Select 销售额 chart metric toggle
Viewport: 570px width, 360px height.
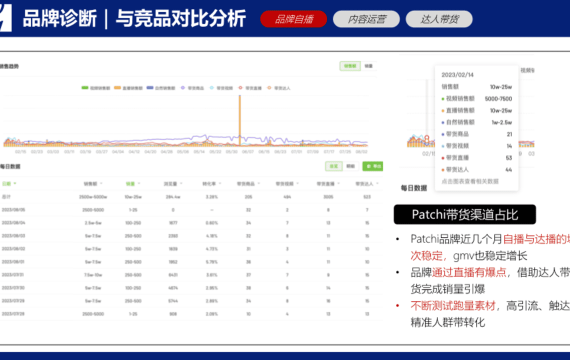tap(350, 66)
